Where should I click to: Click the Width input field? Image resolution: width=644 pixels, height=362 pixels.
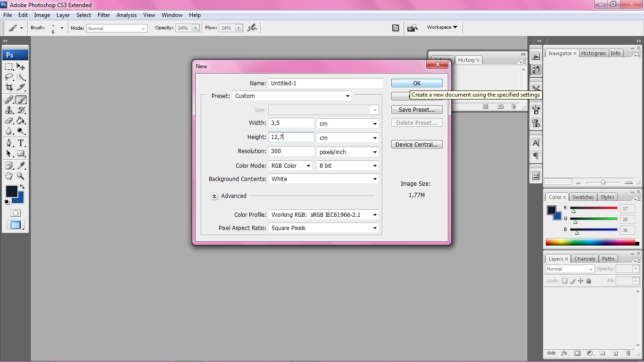(291, 123)
